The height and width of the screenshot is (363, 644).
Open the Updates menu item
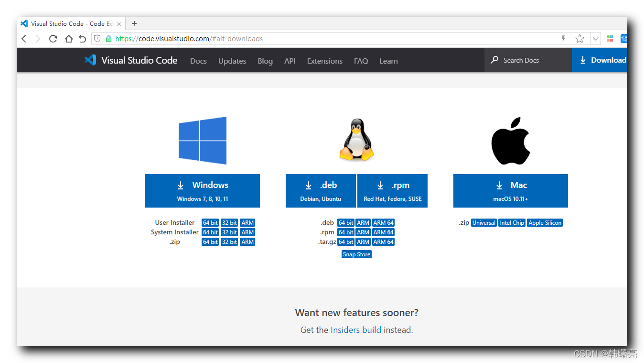[x=232, y=61]
